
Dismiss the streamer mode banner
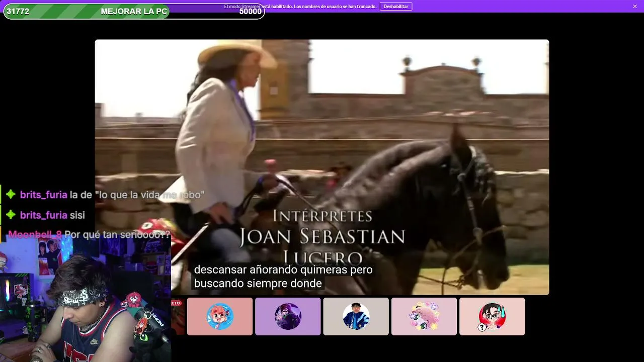tap(635, 7)
